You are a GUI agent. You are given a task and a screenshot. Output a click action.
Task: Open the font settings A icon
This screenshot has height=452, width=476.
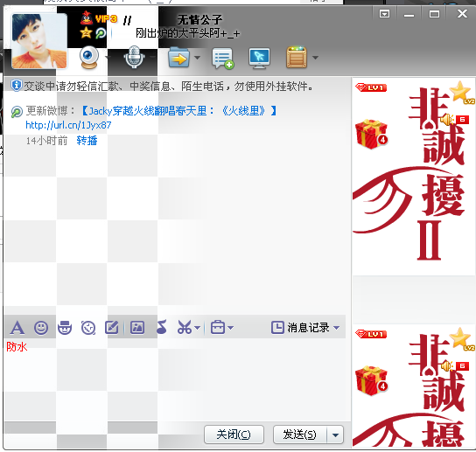coord(17,328)
